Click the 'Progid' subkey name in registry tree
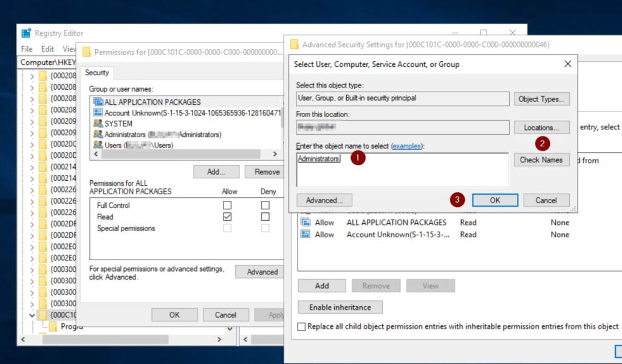 [x=72, y=326]
